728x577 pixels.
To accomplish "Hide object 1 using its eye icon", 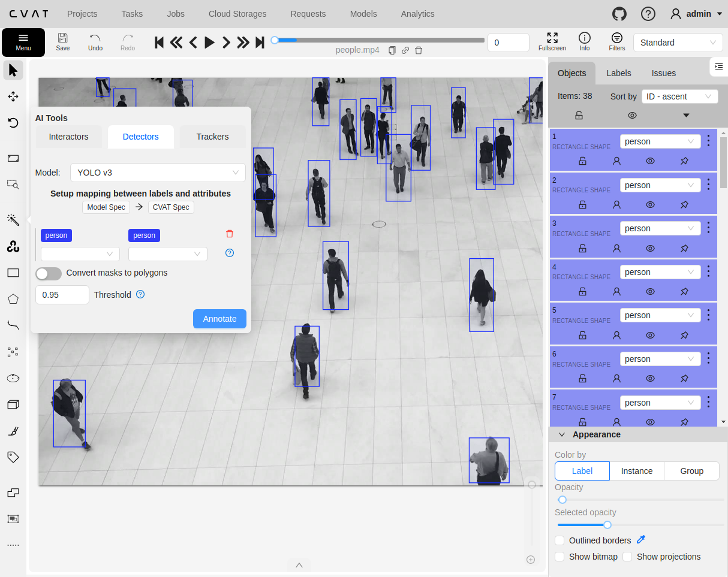I will pos(650,161).
